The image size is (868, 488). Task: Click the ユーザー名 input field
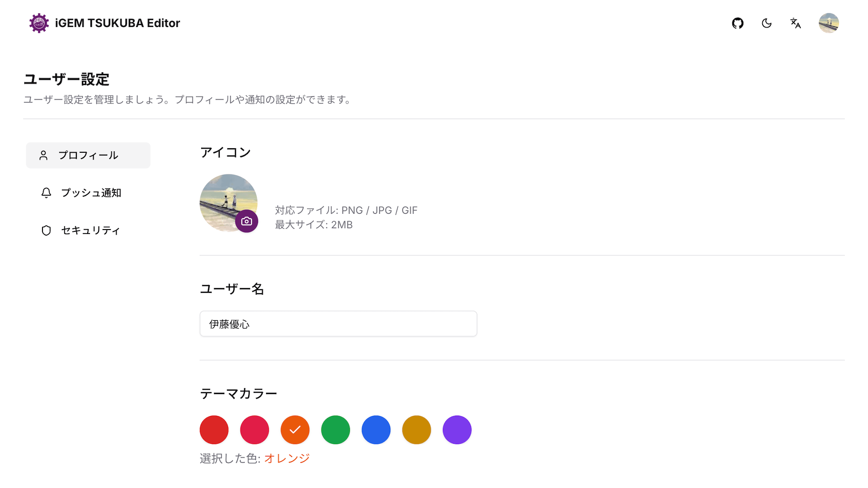[338, 324]
